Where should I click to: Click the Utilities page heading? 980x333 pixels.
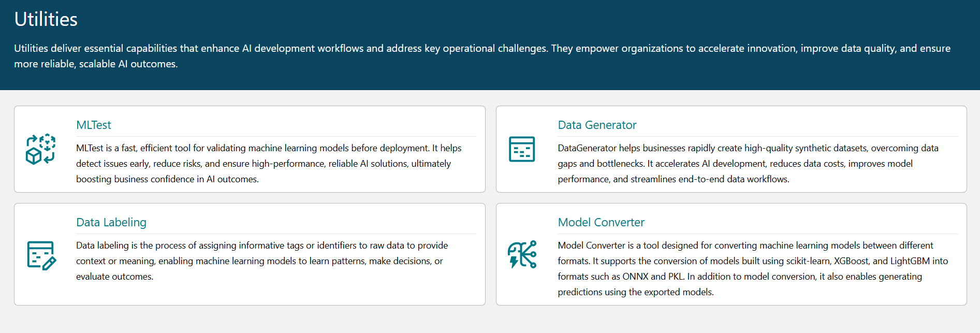coord(46,20)
